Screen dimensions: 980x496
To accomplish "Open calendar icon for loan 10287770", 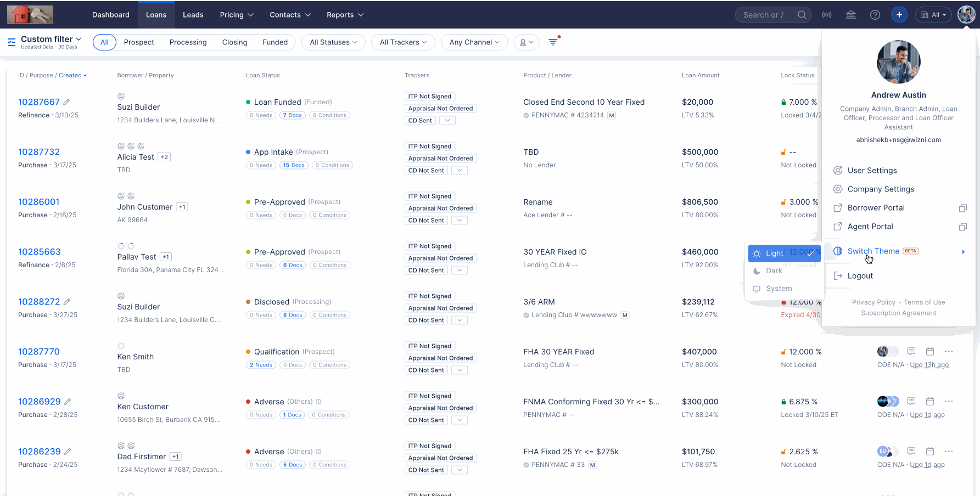I will tap(930, 351).
